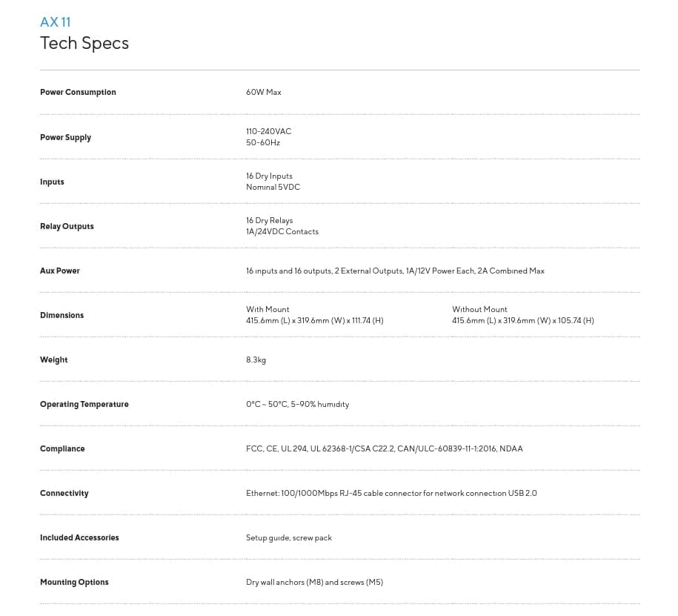Click the 1A/24VDC Contacts text
Screen dimensions: 678x616
coord(282,232)
